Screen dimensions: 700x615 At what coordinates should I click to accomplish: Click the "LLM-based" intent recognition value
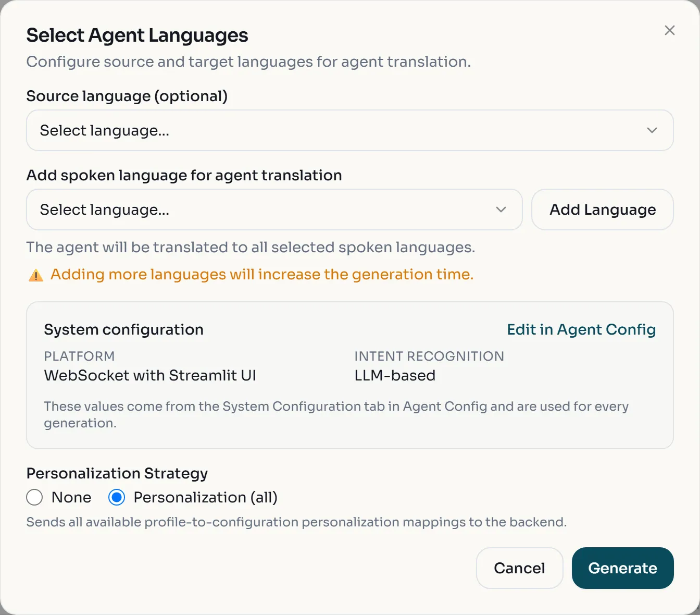[395, 375]
